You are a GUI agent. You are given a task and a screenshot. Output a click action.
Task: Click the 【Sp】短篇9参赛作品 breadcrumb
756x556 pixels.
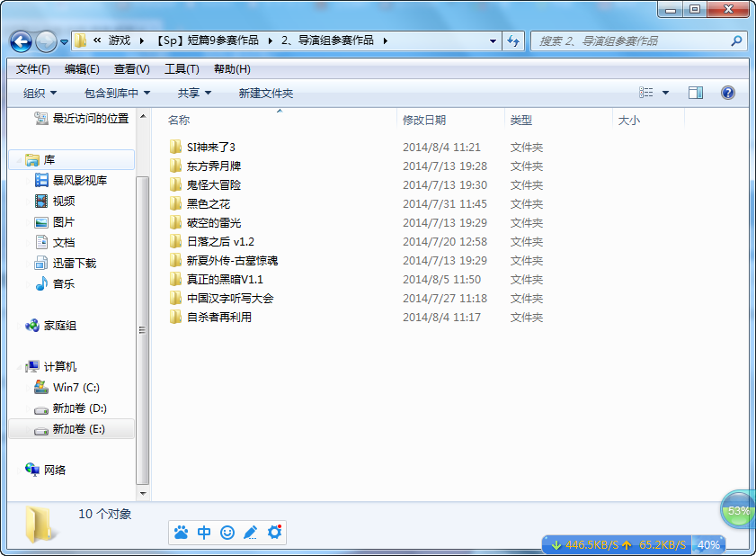tap(208, 40)
